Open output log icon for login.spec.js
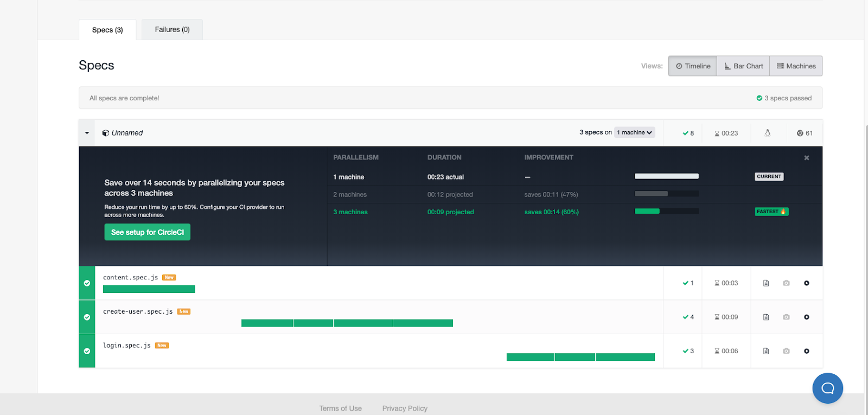 tap(766, 351)
